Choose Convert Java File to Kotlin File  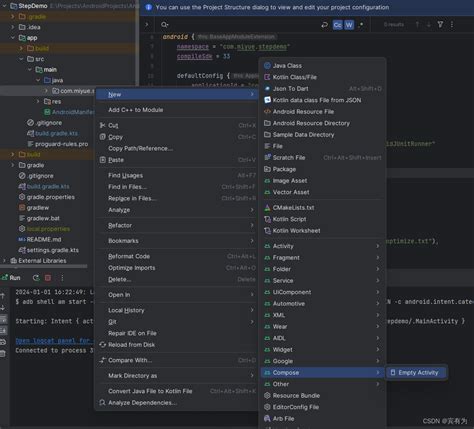point(177,391)
